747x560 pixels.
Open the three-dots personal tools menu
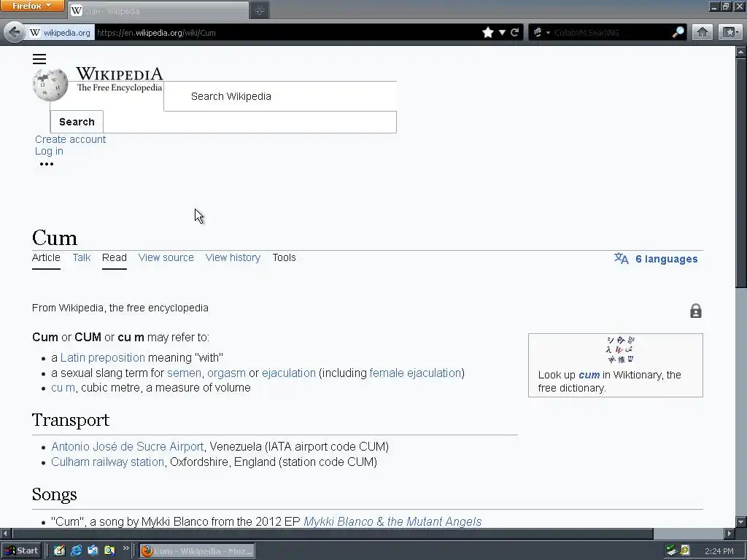[47, 164]
